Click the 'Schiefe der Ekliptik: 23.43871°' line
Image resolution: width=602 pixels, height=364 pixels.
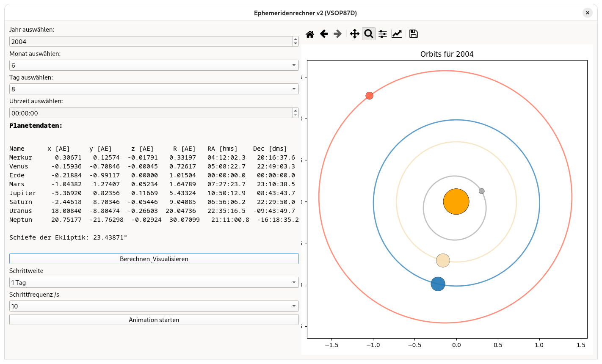tap(68, 237)
